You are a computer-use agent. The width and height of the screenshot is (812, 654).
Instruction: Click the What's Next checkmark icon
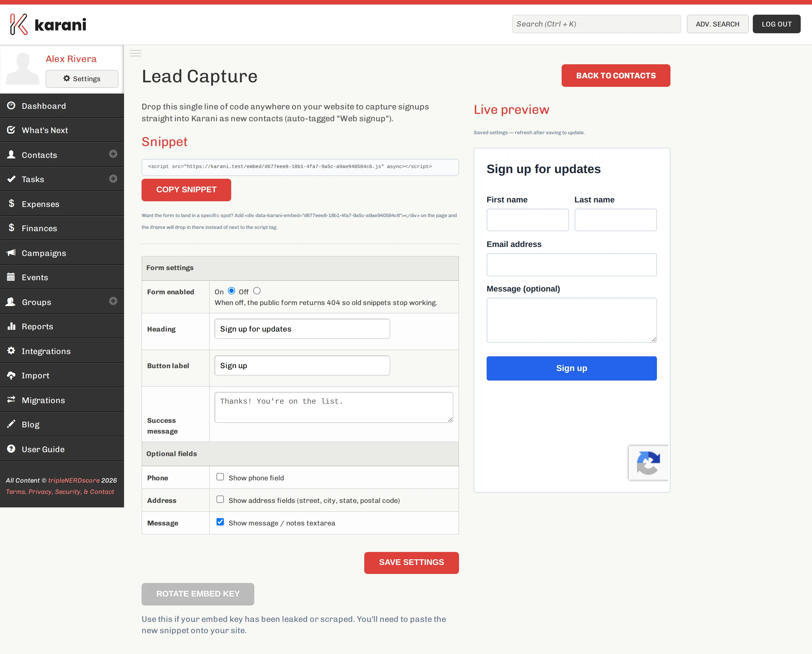click(x=11, y=130)
